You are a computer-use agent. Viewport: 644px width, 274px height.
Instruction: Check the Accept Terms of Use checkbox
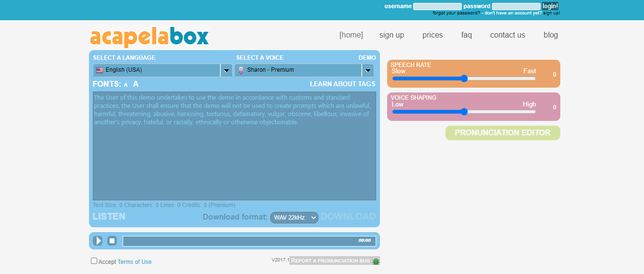pyautogui.click(x=94, y=261)
